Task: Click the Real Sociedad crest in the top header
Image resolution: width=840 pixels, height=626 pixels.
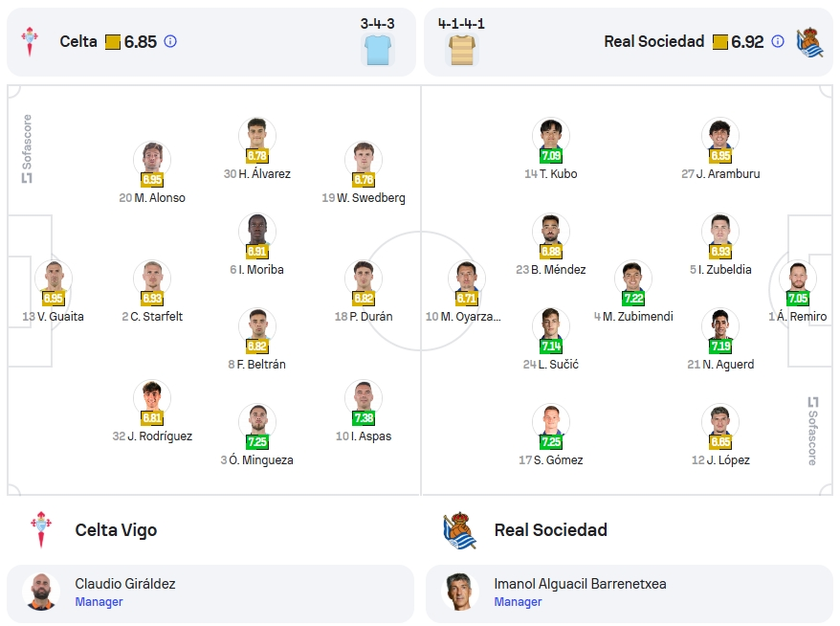Action: [810, 42]
